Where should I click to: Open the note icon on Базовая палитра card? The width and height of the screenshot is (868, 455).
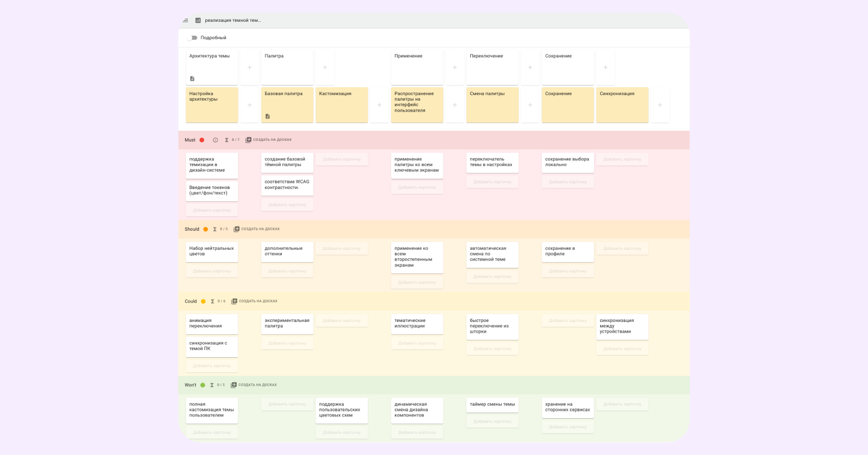point(267,116)
